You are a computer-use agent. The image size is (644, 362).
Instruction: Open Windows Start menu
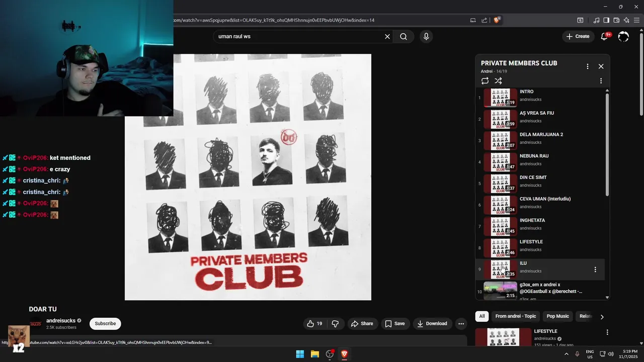pos(300,354)
